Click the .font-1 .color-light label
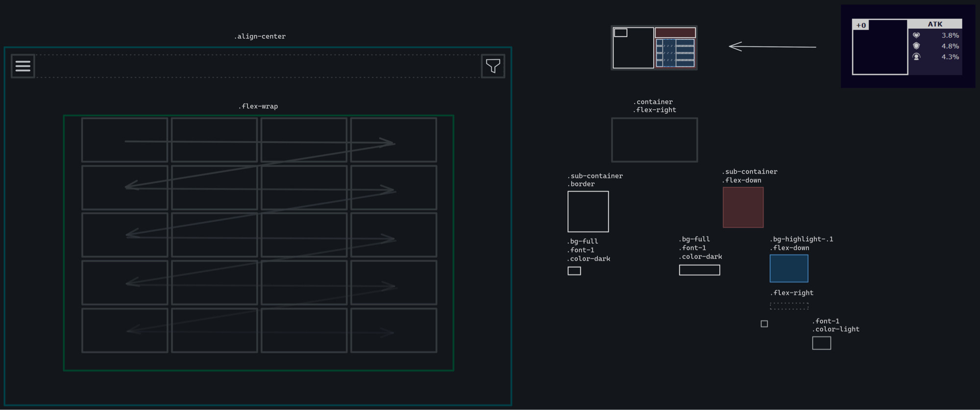 coord(835,325)
